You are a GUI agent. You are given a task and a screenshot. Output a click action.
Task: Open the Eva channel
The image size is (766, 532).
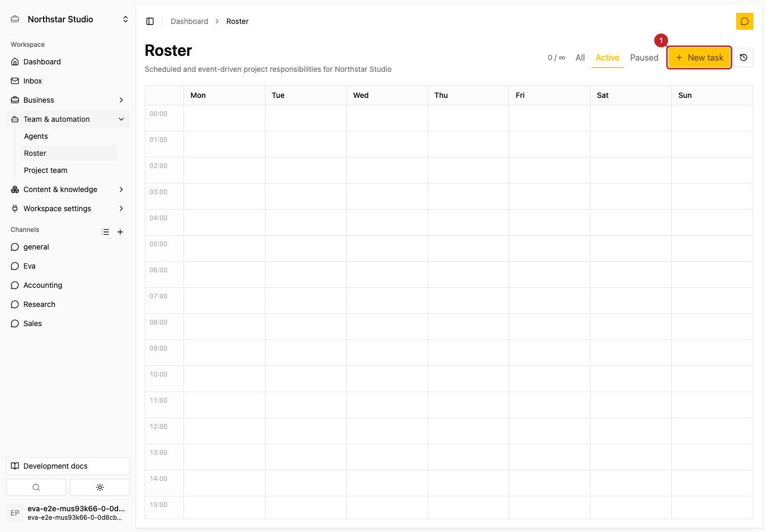(x=68, y=266)
